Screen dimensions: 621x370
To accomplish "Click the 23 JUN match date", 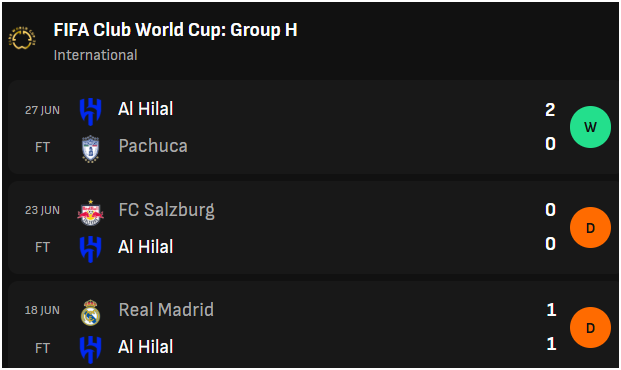I will coord(42,210).
